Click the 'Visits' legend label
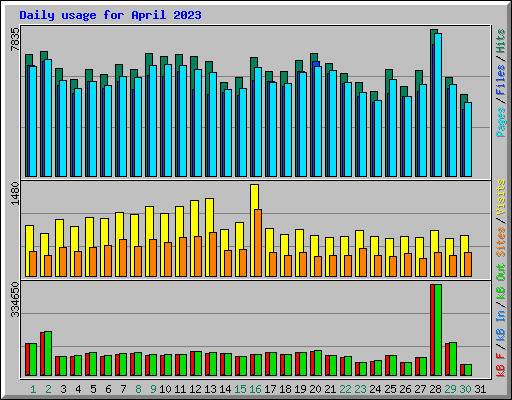This screenshot has width=512, height=400. tap(501, 198)
